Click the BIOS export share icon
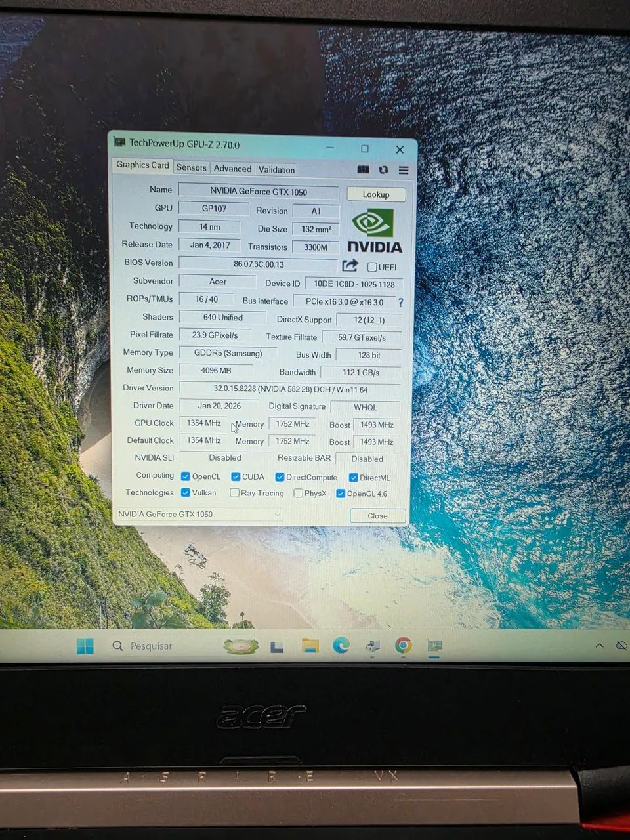Image resolution: width=630 pixels, height=840 pixels. click(x=350, y=265)
